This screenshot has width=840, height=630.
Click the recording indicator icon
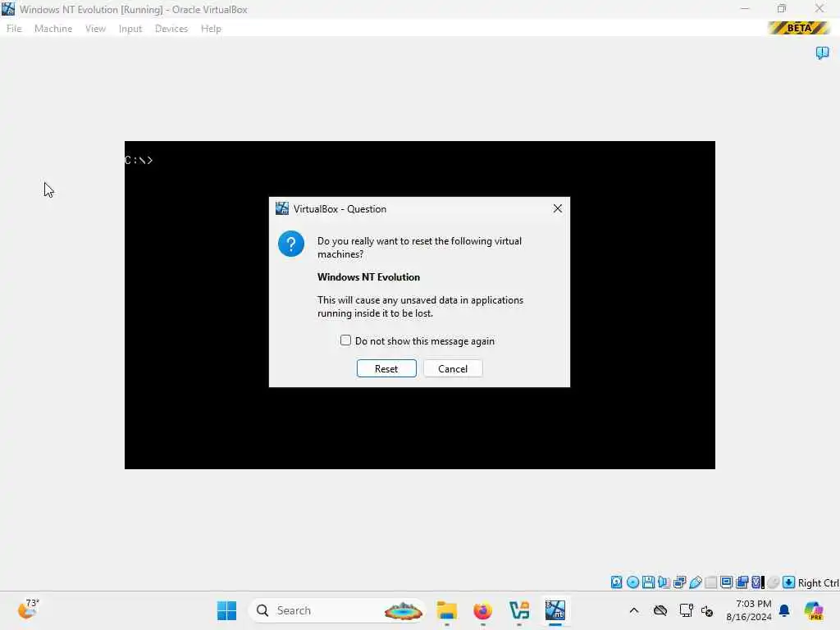(x=742, y=582)
